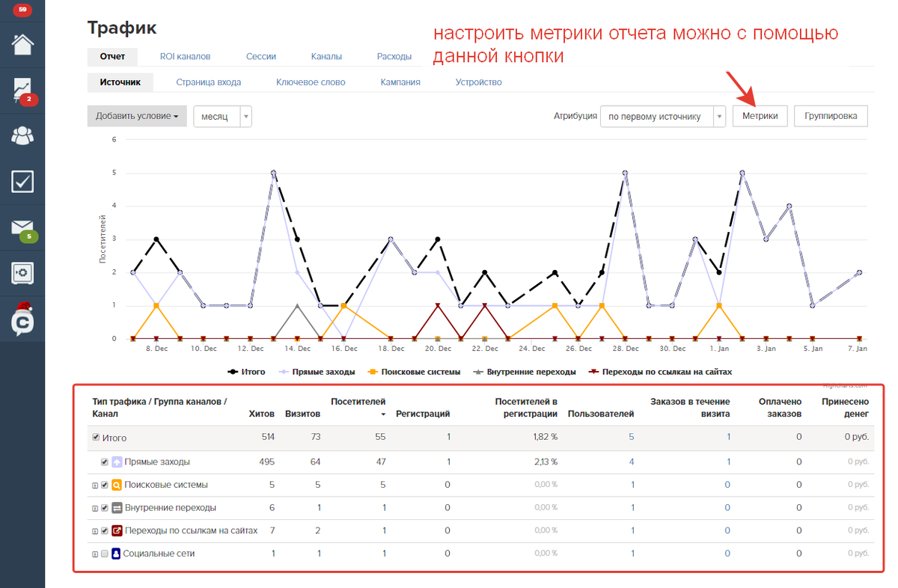Click Итого Посетителей value 55
Viewport: 898px width, 588px height.
coord(381,437)
